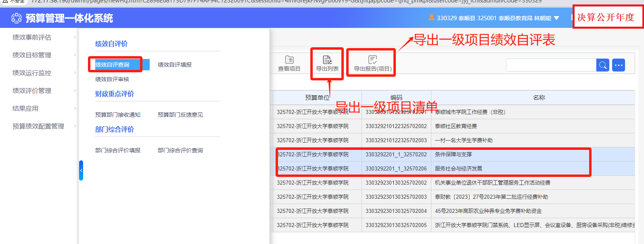Open 部门综合评价查询 link
The height and width of the screenshot is (244, 644).
point(180,150)
